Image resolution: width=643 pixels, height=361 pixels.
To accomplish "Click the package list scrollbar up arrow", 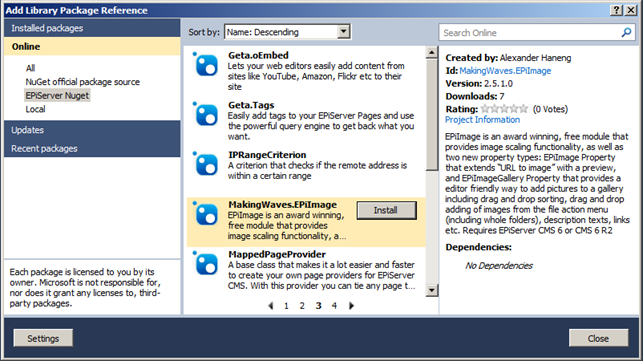I will click(x=431, y=52).
